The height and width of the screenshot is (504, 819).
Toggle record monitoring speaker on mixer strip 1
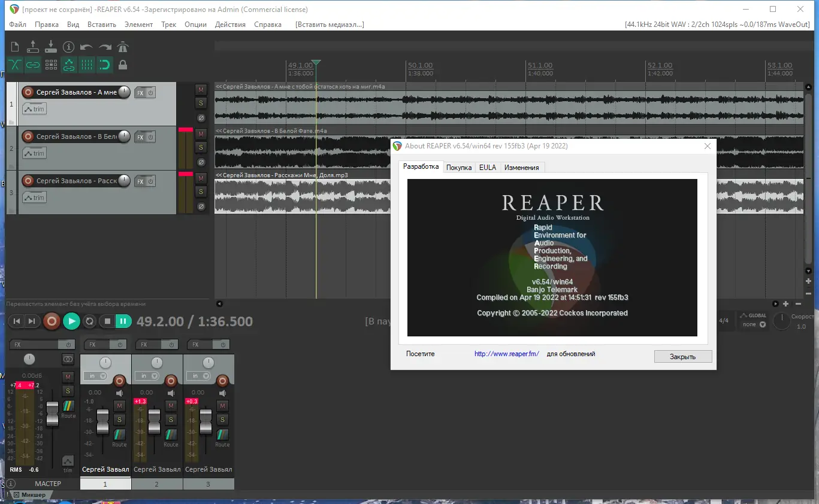tap(119, 393)
